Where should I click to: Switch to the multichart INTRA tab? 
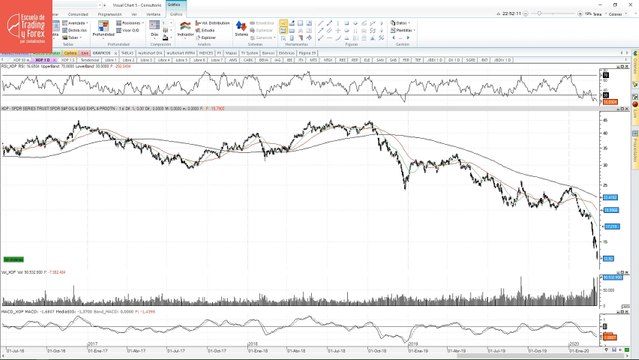click(181, 53)
